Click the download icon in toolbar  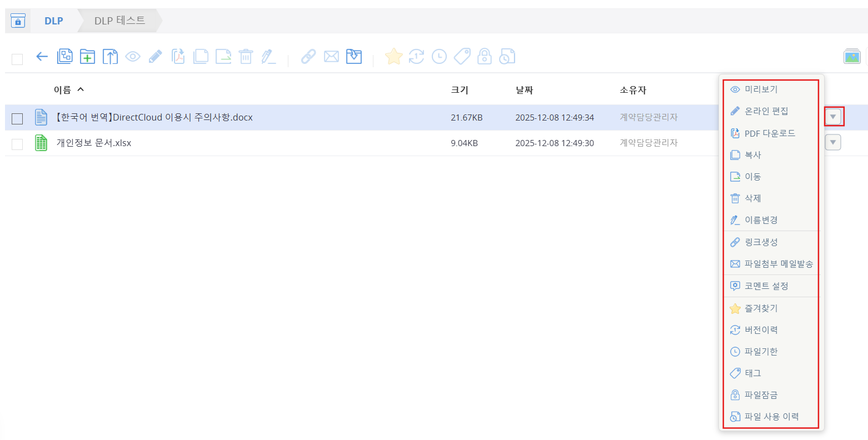[354, 56]
